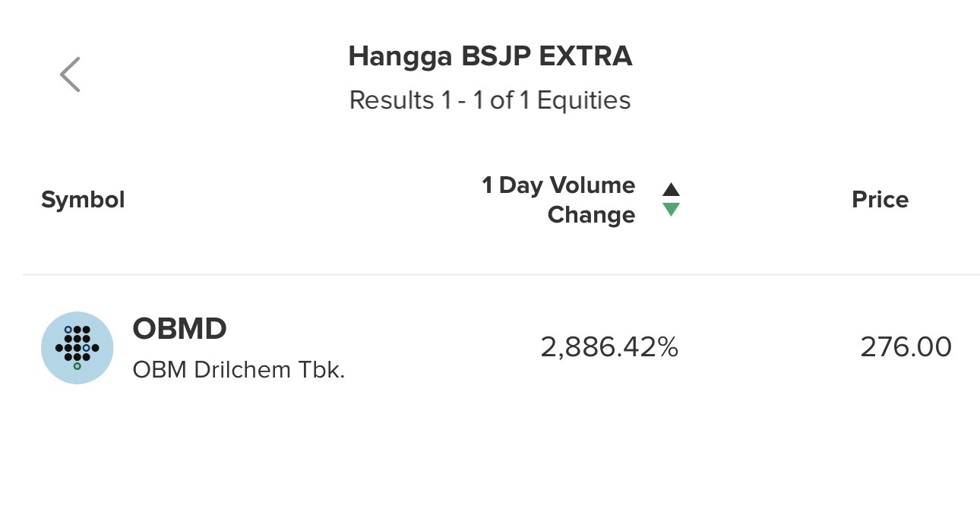Sort by the Price column header
980x512 pixels.
click(880, 200)
